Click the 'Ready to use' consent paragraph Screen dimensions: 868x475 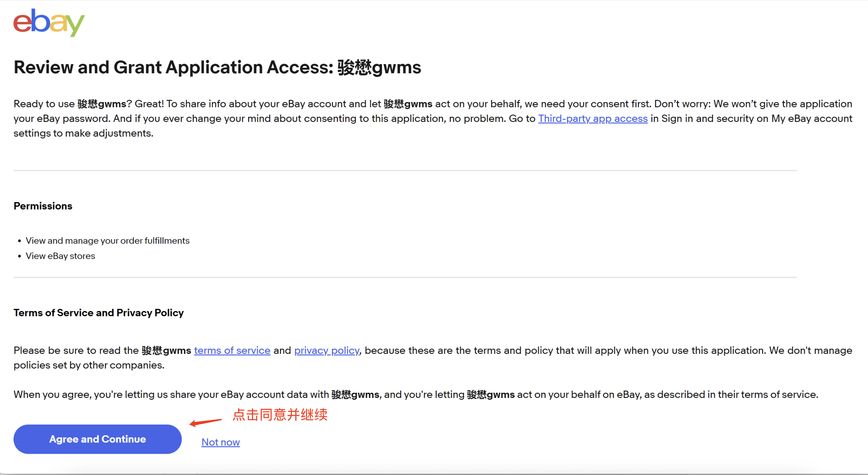[433, 118]
